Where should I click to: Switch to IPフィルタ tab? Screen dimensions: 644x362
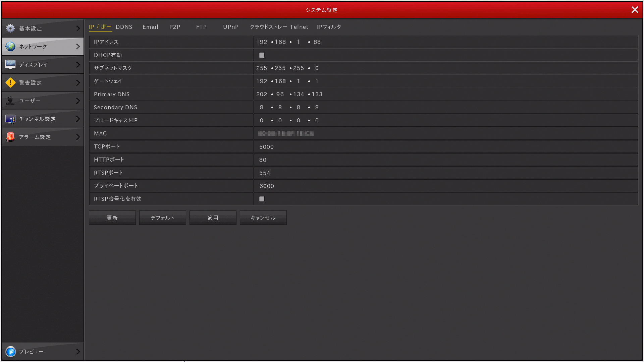(329, 26)
